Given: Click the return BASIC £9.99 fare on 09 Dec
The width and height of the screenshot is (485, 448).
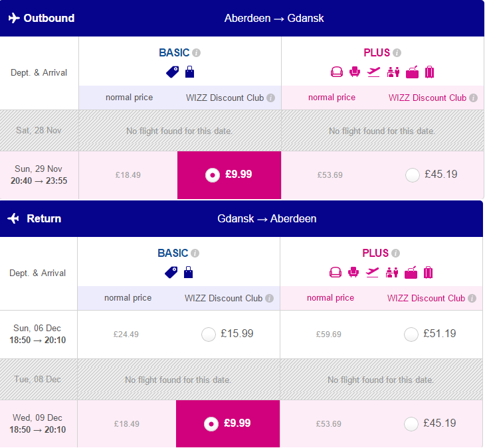Looking at the screenshot, I should tap(228, 423).
